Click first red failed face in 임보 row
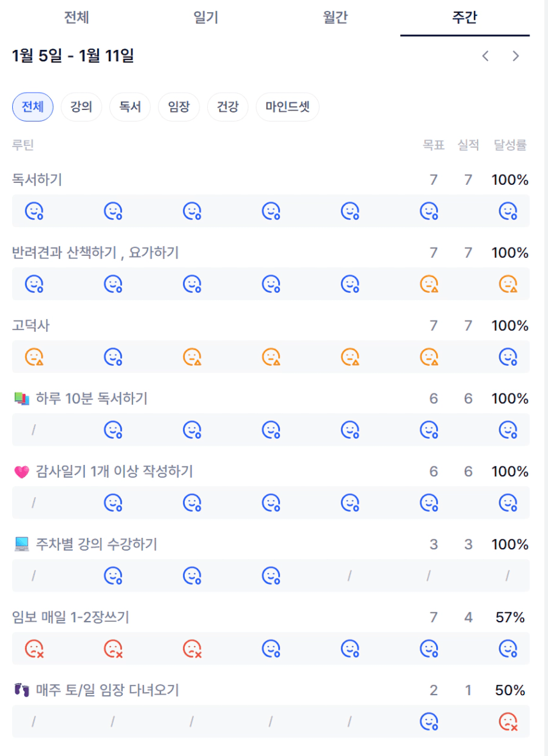 tap(34, 649)
